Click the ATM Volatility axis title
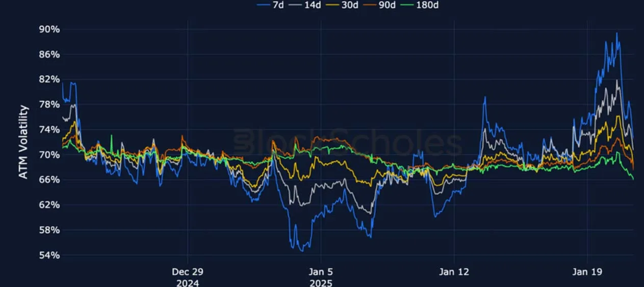This screenshot has height=287, width=644. [x=23, y=141]
